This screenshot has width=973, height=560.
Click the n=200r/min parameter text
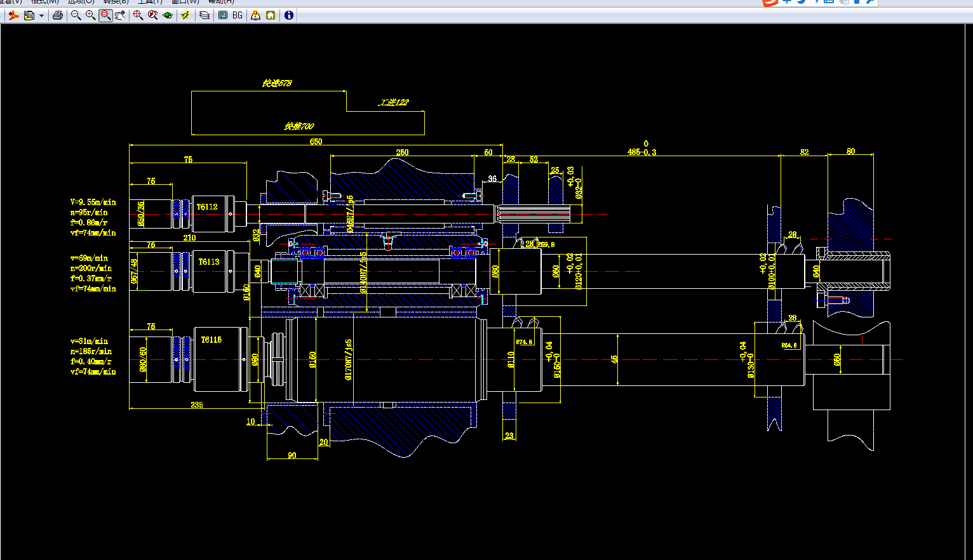[x=91, y=269]
